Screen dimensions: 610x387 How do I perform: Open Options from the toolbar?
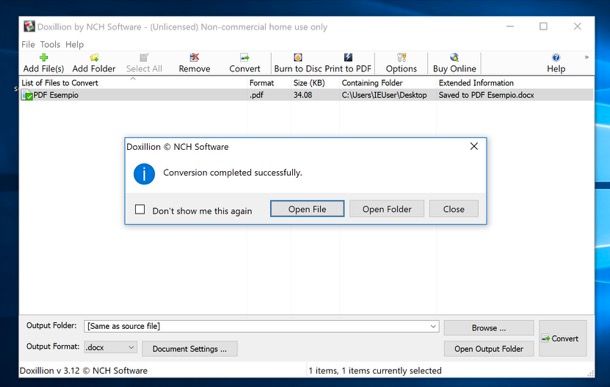coord(401,63)
